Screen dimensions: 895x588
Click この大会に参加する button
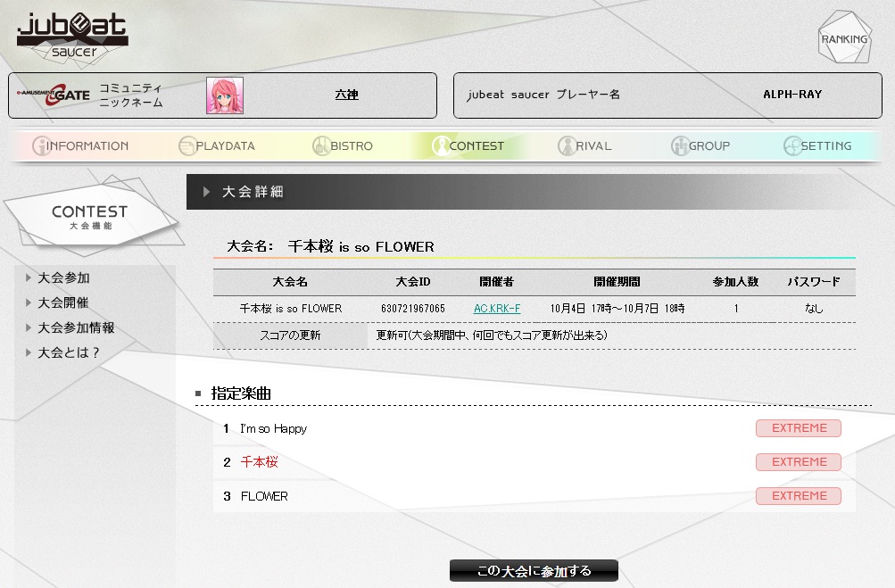(534, 570)
